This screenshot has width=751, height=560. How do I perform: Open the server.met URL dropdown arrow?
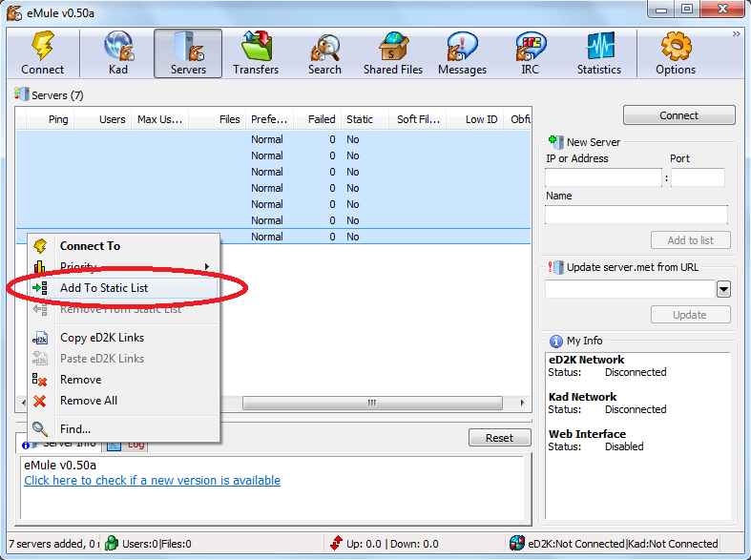[x=723, y=289]
